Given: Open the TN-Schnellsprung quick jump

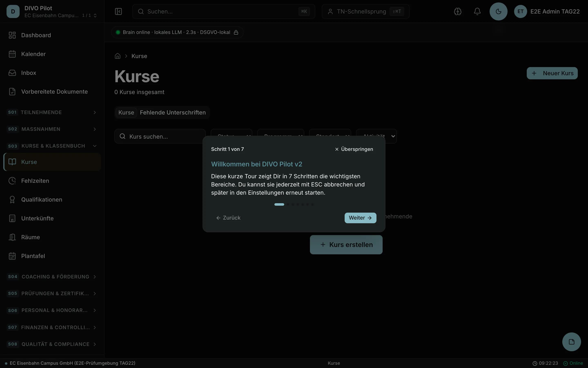Looking at the screenshot, I should tap(365, 11).
